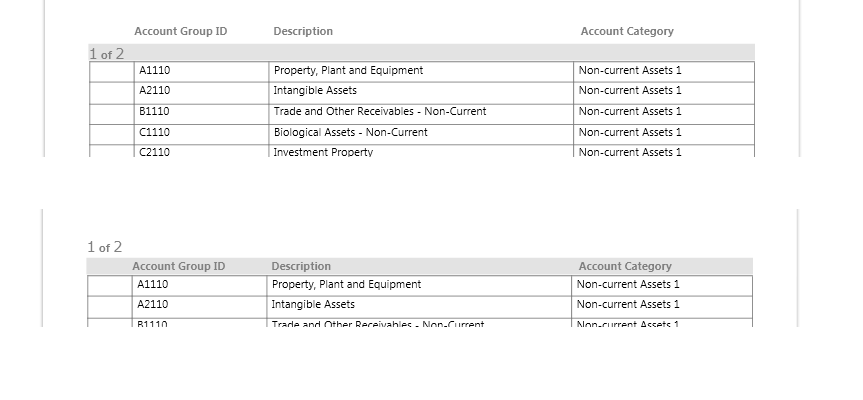Select B1110 cell in the upper table

click(155, 111)
